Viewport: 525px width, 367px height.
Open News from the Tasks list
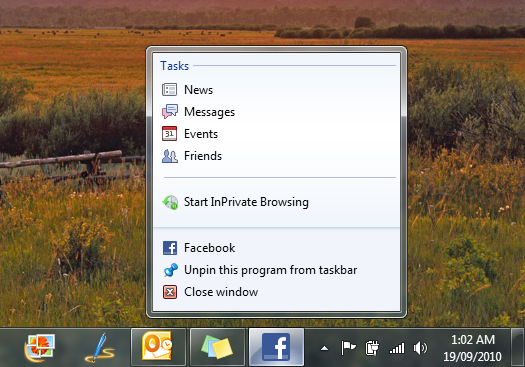coord(276,90)
